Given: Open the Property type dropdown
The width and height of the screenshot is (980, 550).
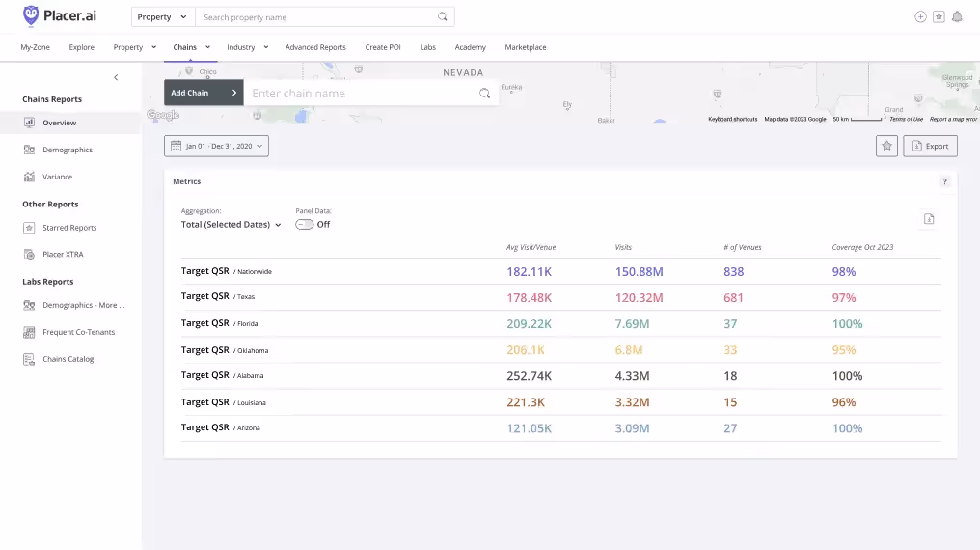Looking at the screenshot, I should click(162, 16).
